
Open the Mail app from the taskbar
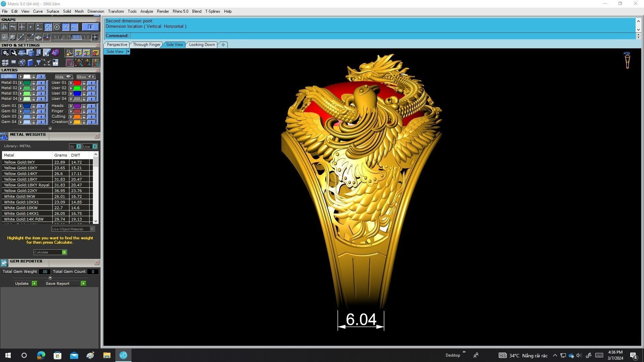(x=74, y=355)
